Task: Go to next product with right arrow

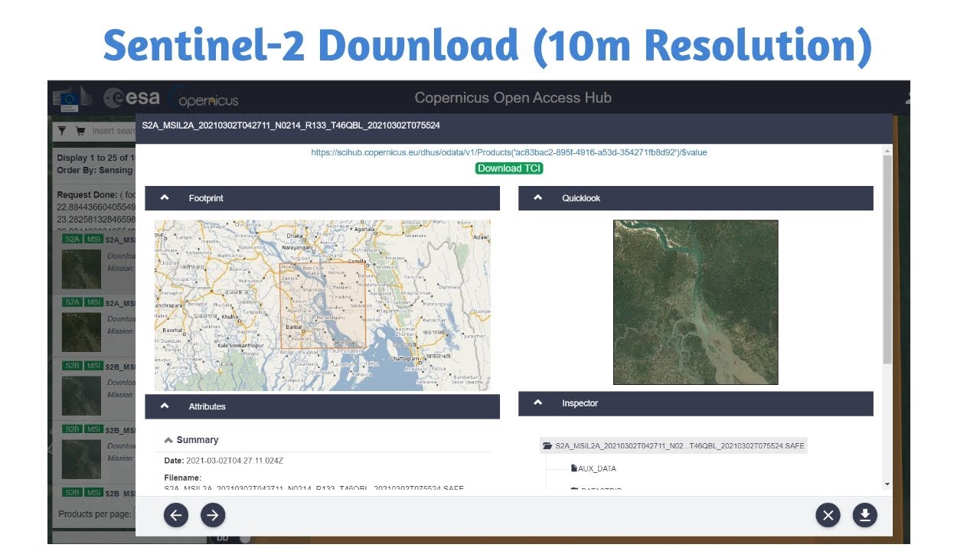Action: click(213, 515)
